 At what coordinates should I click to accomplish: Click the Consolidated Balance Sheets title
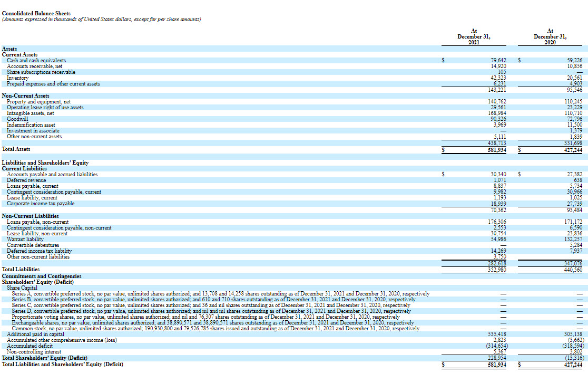tap(36, 13)
